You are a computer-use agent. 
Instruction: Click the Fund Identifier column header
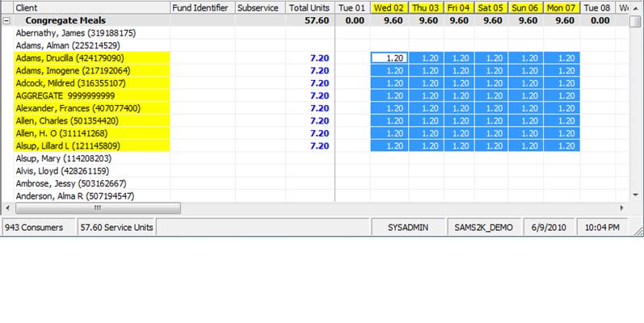[203, 7]
